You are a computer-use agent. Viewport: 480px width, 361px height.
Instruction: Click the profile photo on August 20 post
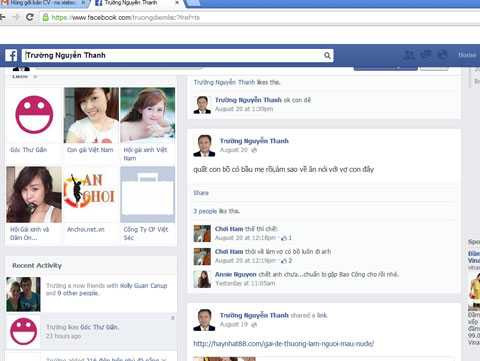click(204, 146)
